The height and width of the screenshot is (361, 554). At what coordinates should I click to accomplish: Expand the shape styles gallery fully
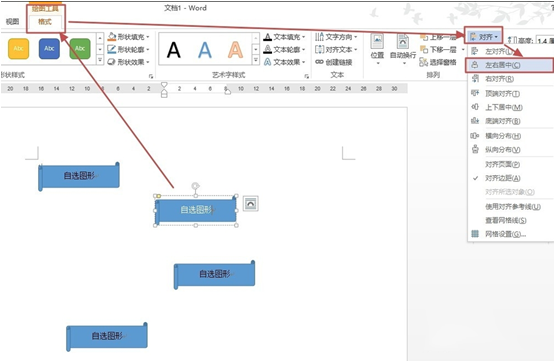click(x=100, y=60)
